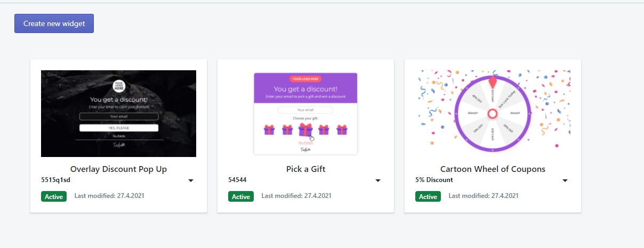Expand the dropdown arrow for 54544 widget
Viewport: 644px width, 248px height.
point(378,181)
